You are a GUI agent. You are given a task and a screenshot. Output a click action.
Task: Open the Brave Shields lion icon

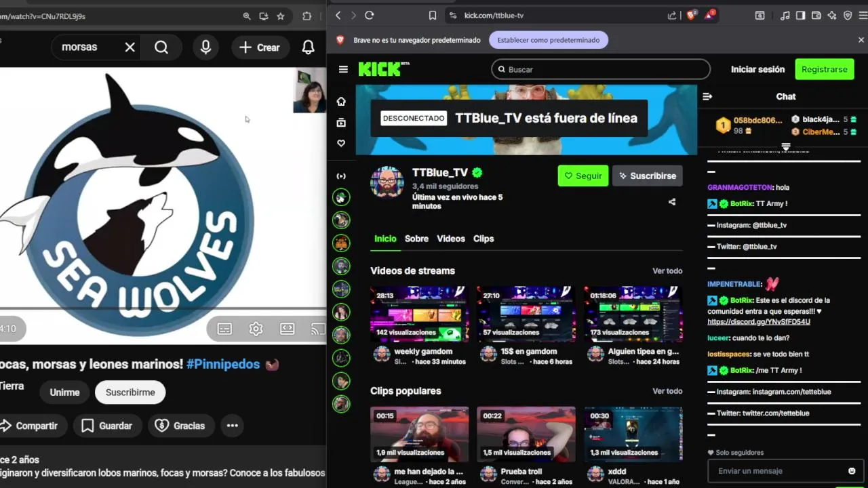(691, 15)
